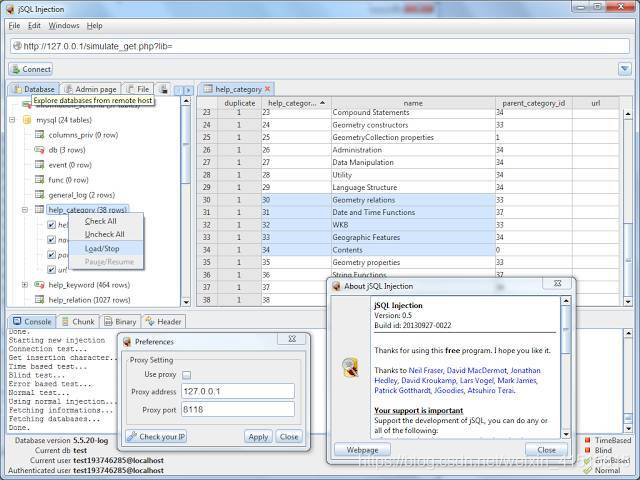Screen dimensions: 640x480
Task: Close the help_category result tab with red X
Action: (x=268, y=89)
